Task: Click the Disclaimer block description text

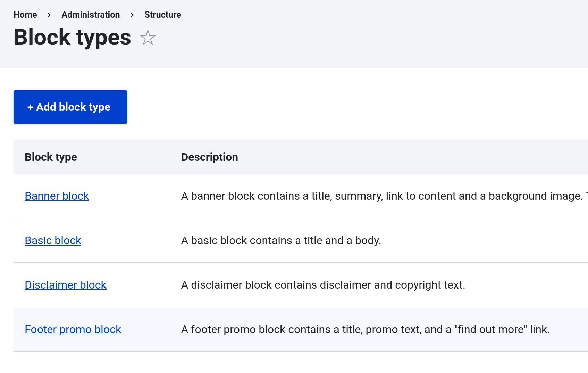Action: (x=323, y=285)
